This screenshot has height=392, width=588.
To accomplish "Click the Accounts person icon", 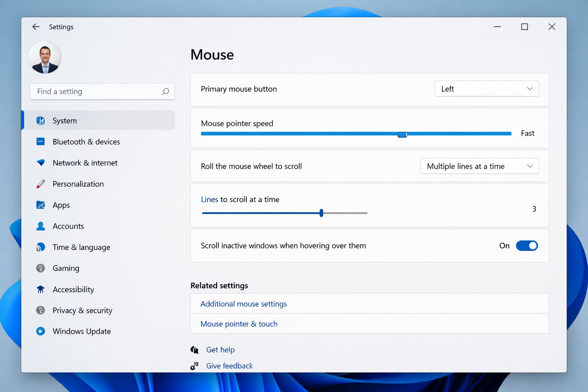I will (x=41, y=226).
